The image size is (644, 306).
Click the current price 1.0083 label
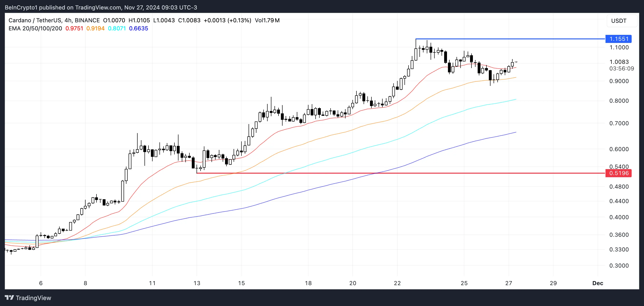coord(619,62)
